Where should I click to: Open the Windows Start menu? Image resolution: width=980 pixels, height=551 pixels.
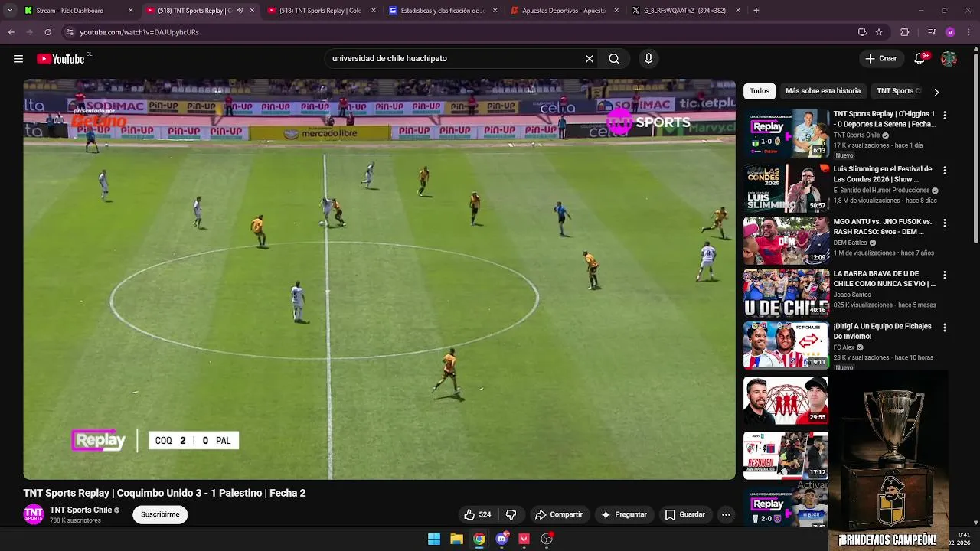click(x=434, y=539)
